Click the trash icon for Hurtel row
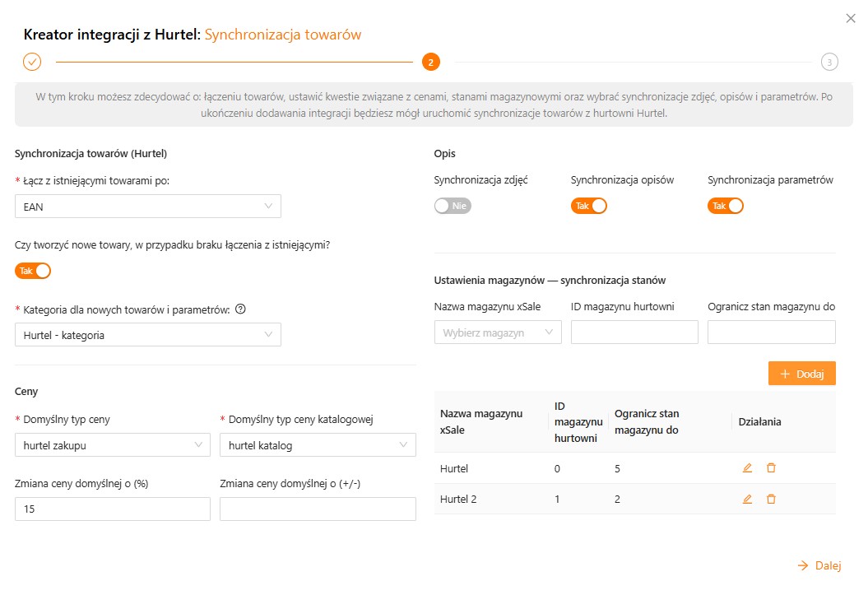The width and height of the screenshot is (868, 595). [x=771, y=468]
